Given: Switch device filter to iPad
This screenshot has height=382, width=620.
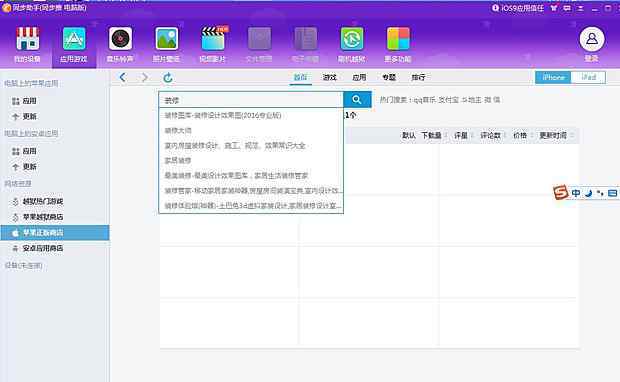Looking at the screenshot, I should [588, 77].
